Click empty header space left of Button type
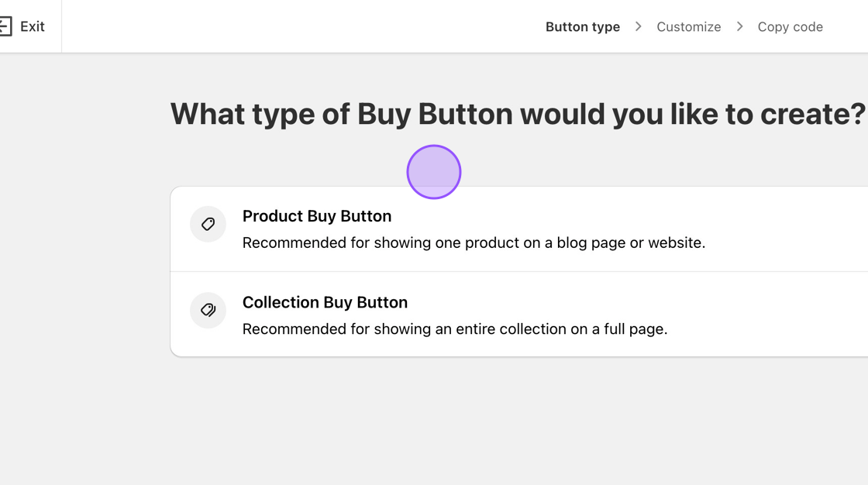Viewport: 868px width, 485px height. (x=310, y=26)
